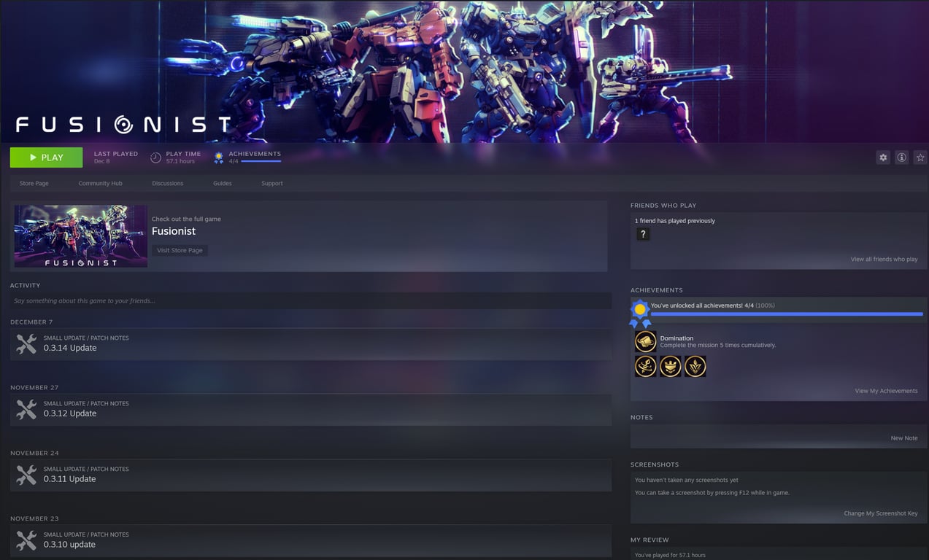The image size is (929, 560).
Task: Click the wrench icon beside 0.3.10 update
Action: point(26,540)
